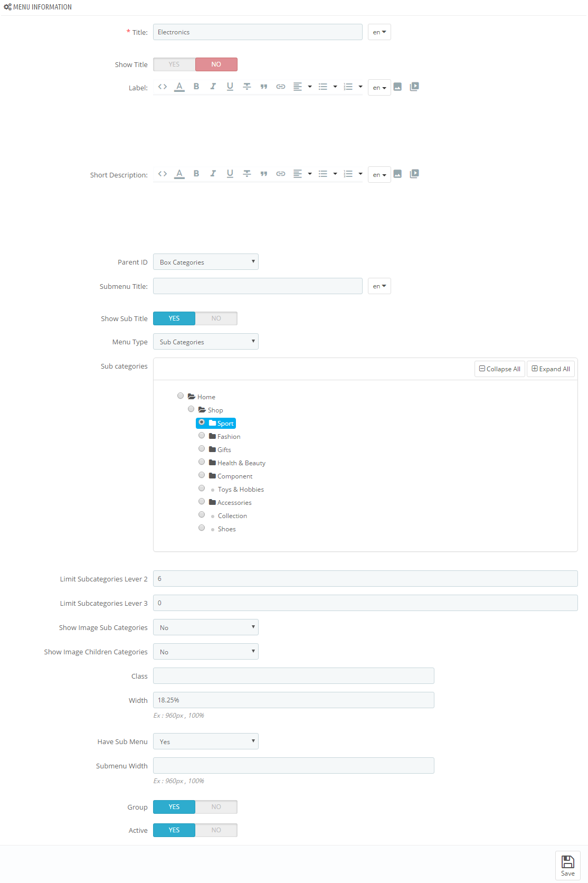
Task: Click the Bold icon in Label editor
Action: coord(196,87)
